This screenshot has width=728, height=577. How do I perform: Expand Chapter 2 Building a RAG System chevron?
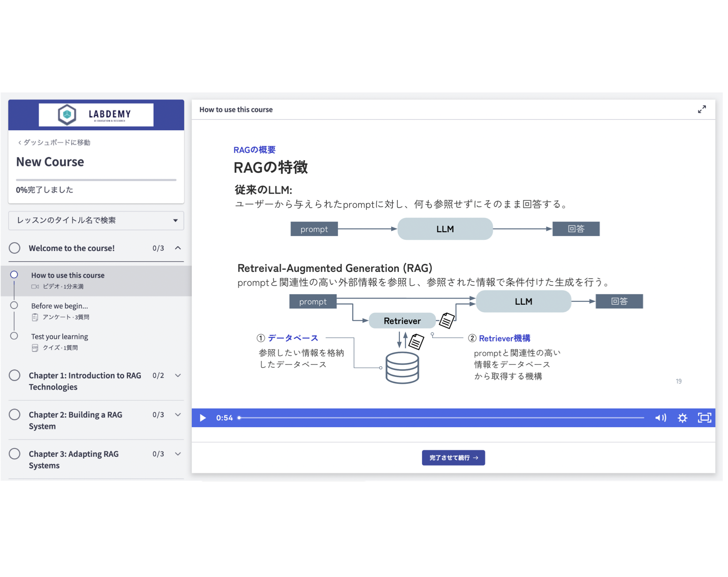[178, 414]
